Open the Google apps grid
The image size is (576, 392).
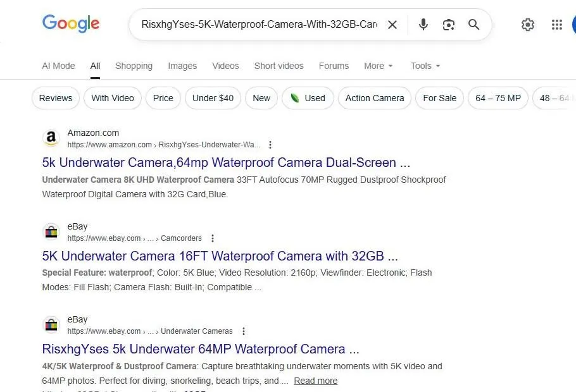pos(557,25)
